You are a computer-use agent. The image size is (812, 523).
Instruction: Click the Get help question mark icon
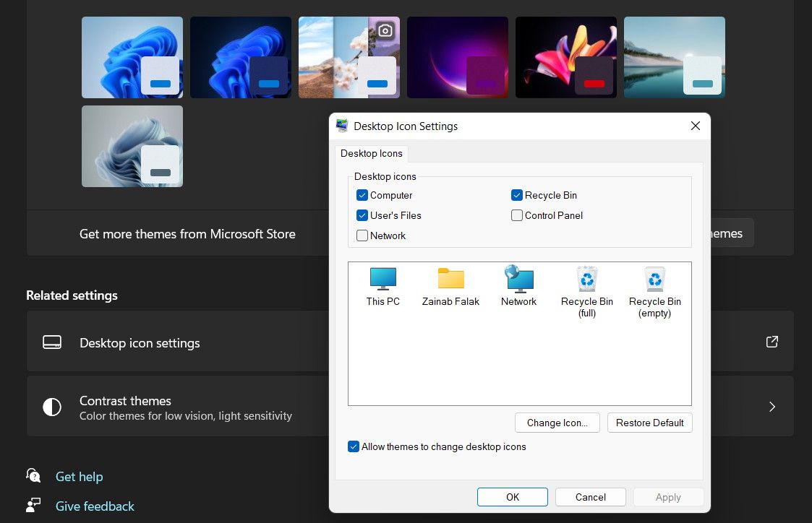point(33,476)
